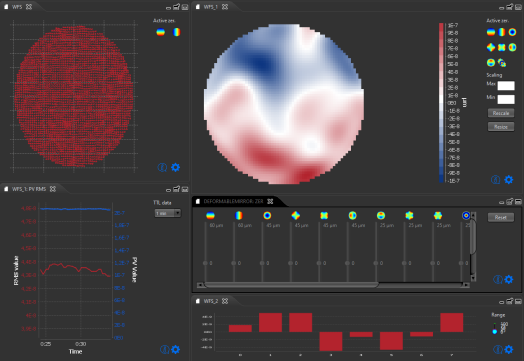Open Deformable Mirror panel gear settings

508,279
